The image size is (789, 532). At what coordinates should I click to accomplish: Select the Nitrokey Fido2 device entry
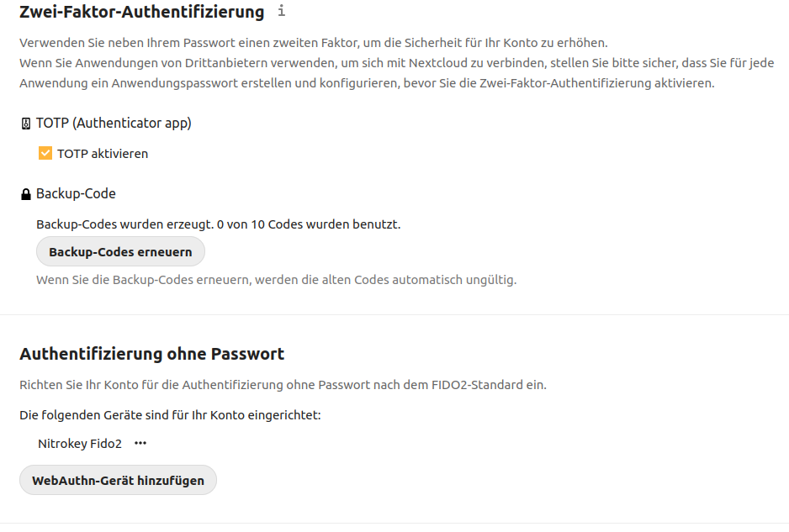pos(80,444)
